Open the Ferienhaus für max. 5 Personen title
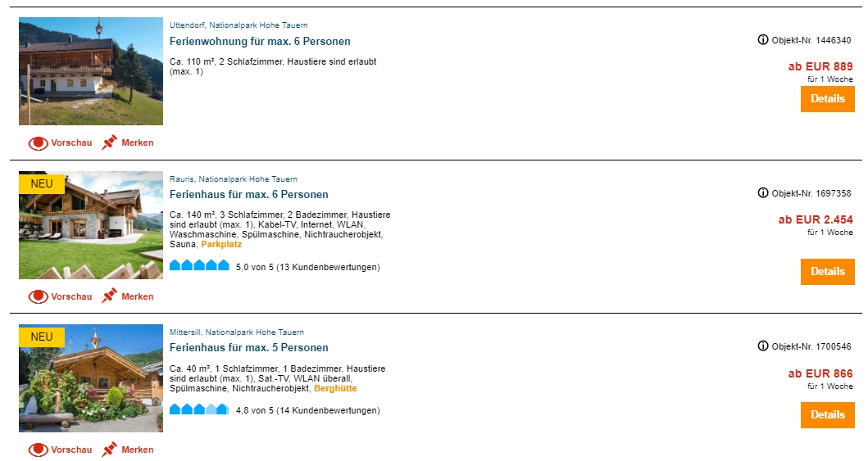868x461 pixels. 248,348
